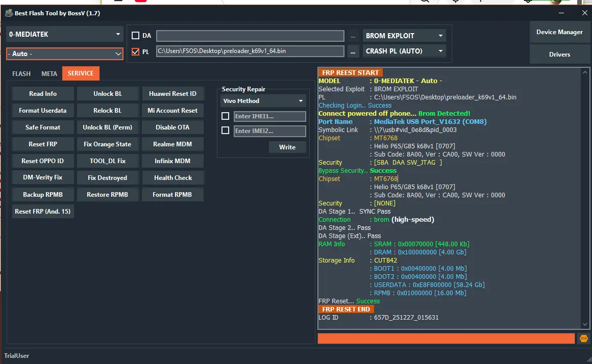592x364 pixels.
Task: Open the browse button beside PL path
Action: pos(353,51)
